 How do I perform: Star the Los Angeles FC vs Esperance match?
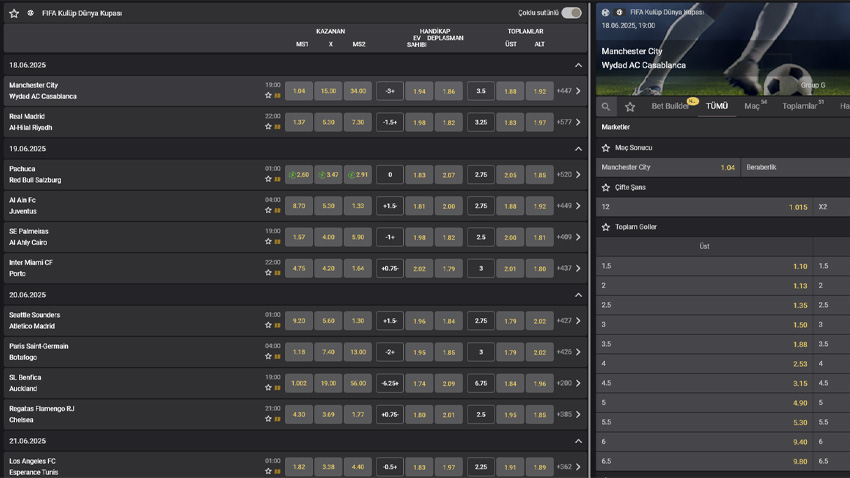click(x=268, y=471)
